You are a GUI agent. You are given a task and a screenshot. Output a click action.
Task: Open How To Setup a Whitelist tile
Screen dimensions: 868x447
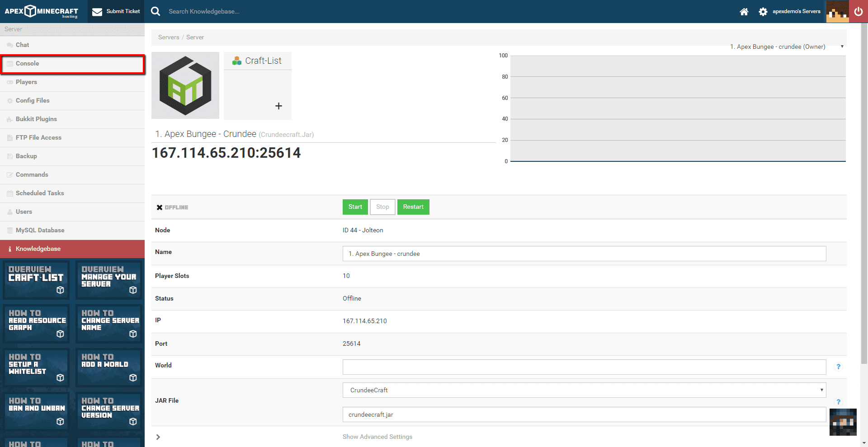click(36, 367)
